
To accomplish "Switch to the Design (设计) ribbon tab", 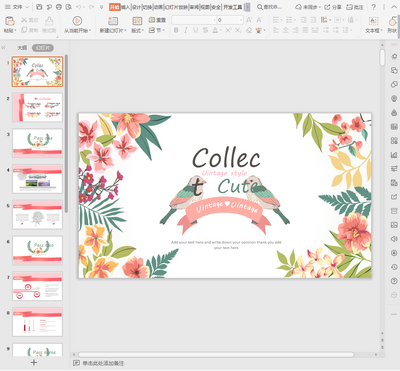I will click(x=137, y=7).
